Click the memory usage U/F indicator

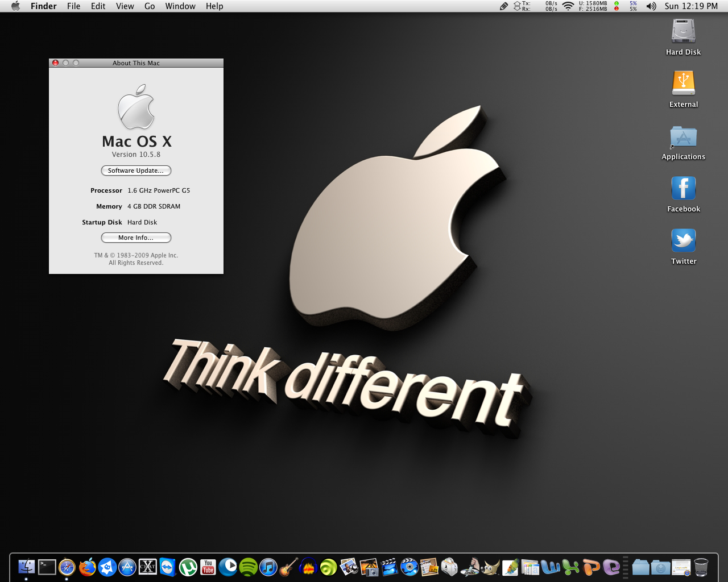point(593,6)
